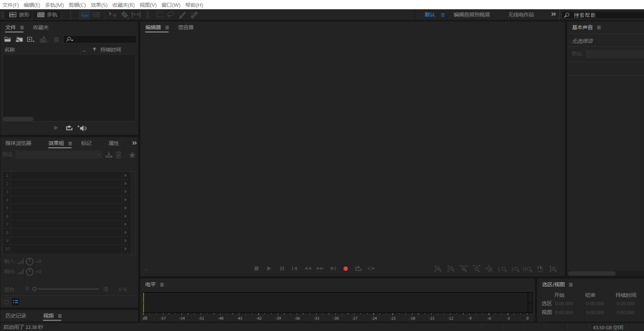This screenshot has height=331, width=644.
Task: Open the 效果组 panel menu
Action: (70, 143)
